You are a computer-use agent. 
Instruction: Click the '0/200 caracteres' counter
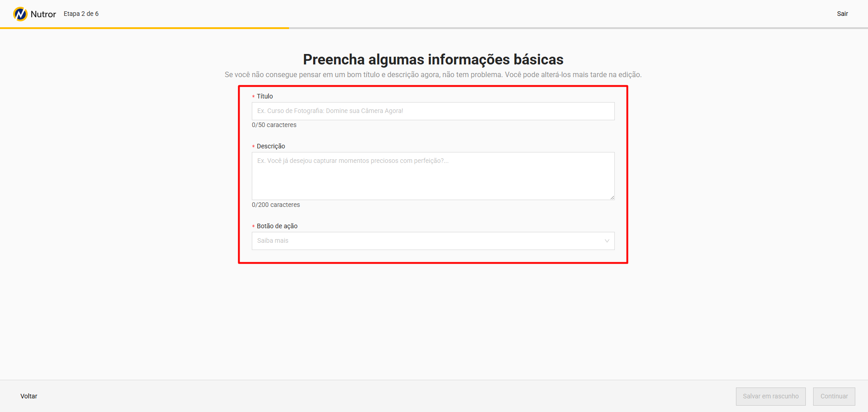click(276, 205)
